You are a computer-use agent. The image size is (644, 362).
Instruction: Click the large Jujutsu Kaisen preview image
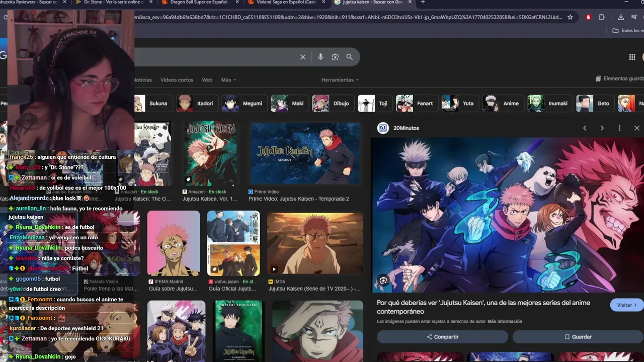(508, 215)
